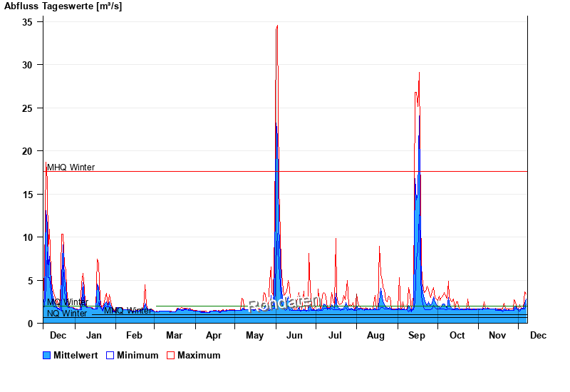The width and height of the screenshot is (570, 392).
Task: Click the Sep month label on x-axis
Action: click(416, 336)
